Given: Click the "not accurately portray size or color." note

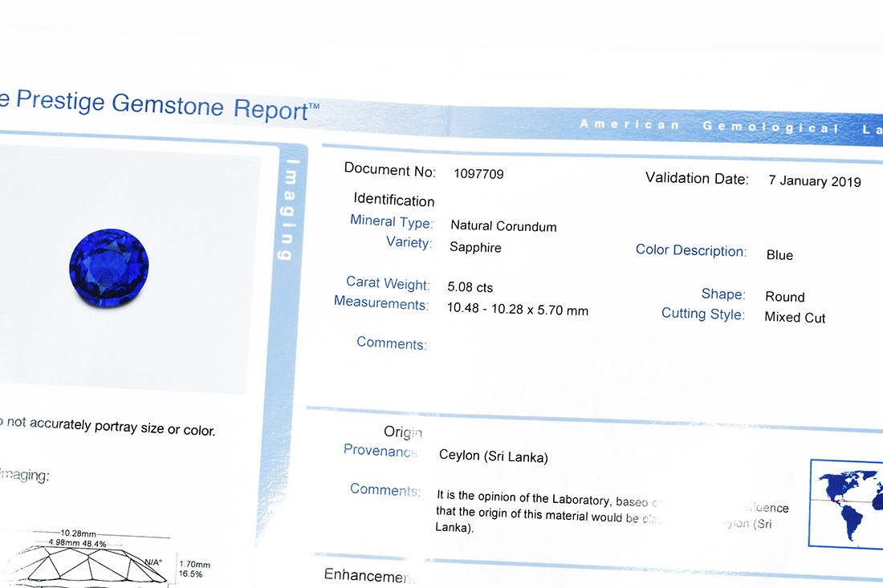Looking at the screenshot, I should (112, 427).
